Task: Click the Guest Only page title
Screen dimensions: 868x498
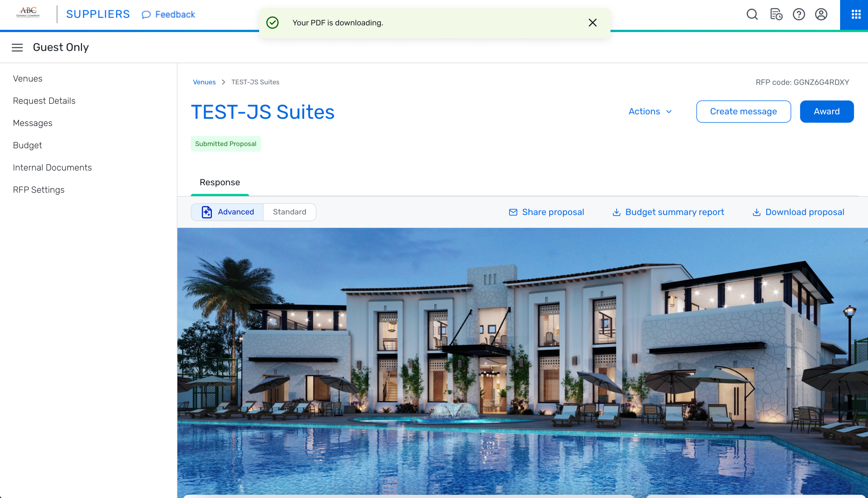Action: [x=61, y=47]
